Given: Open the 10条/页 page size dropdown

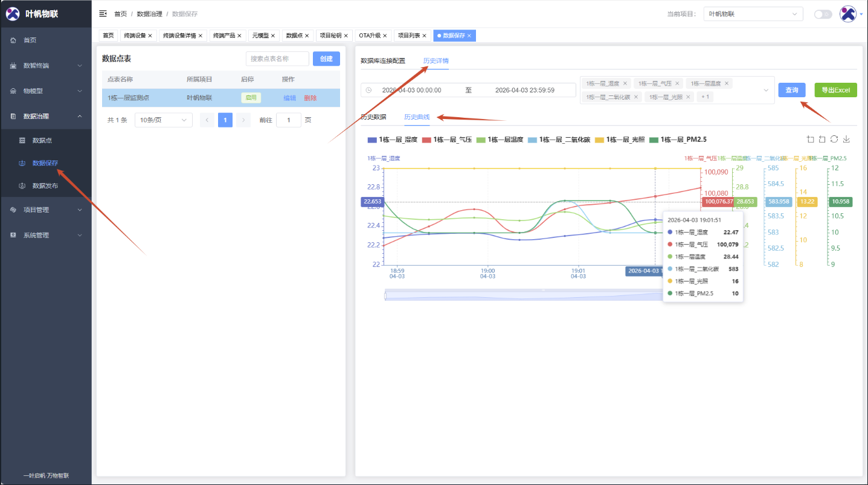Looking at the screenshot, I should click(163, 120).
